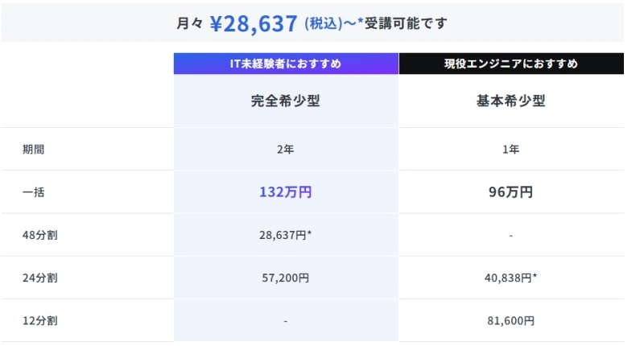Image resolution: width=644 pixels, height=346 pixels.
Task: Click the 一括 row label
Action: click(34, 192)
